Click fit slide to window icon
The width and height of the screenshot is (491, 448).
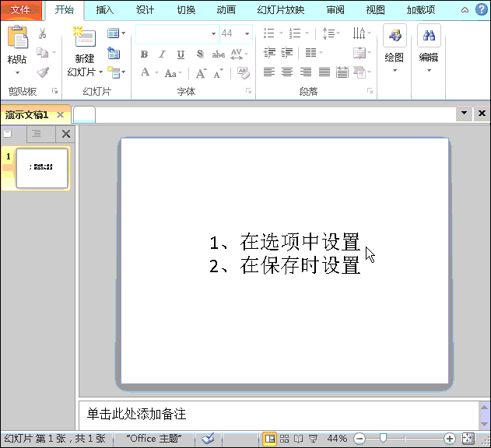[x=468, y=439]
